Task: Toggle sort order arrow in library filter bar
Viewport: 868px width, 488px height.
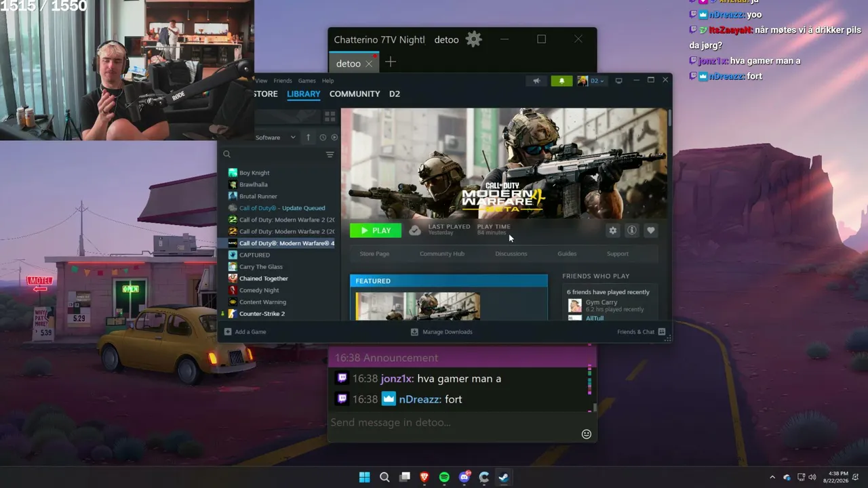Action: (x=308, y=138)
